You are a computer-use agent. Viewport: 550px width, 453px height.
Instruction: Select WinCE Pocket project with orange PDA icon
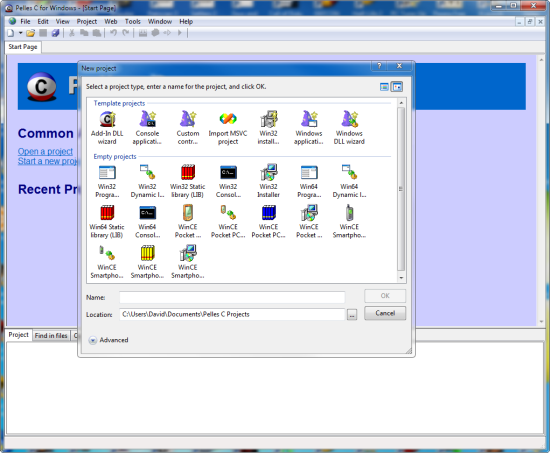(188, 221)
